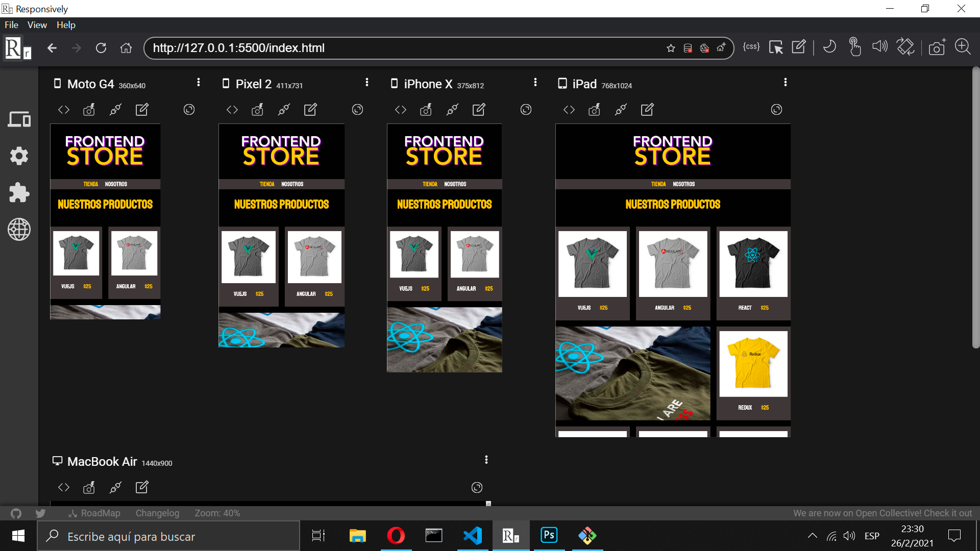Capture quick screenshot of the iPhone X
This screenshot has height=551, width=980.
(426, 109)
